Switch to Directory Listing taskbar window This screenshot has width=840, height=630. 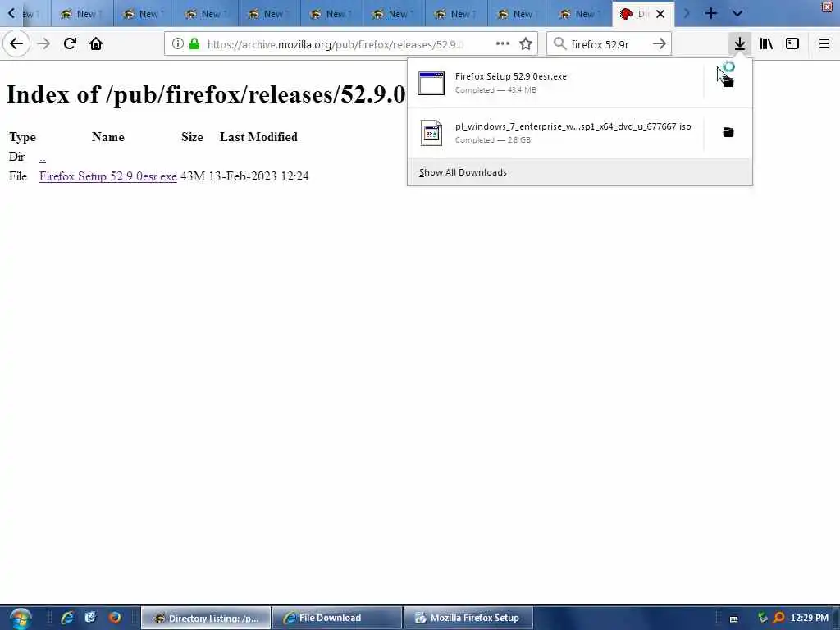tap(206, 619)
